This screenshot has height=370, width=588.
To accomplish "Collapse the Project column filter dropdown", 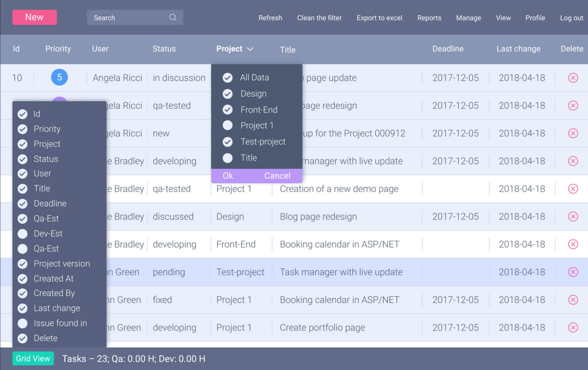I will coord(250,49).
